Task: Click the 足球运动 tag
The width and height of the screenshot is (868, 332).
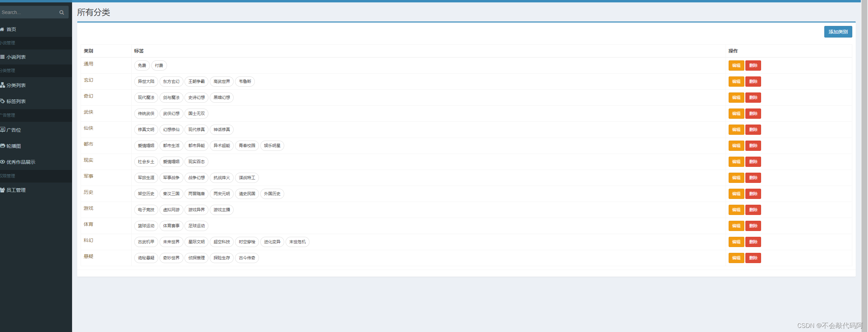Action: click(196, 226)
